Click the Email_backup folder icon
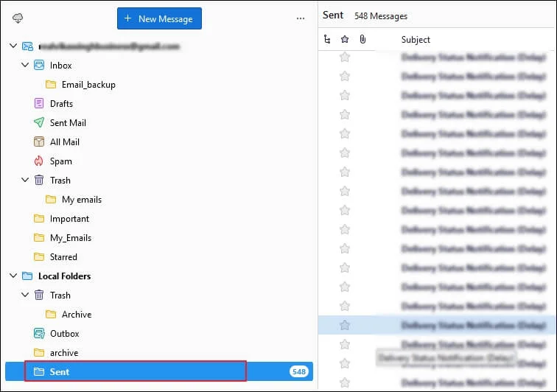 (x=51, y=85)
